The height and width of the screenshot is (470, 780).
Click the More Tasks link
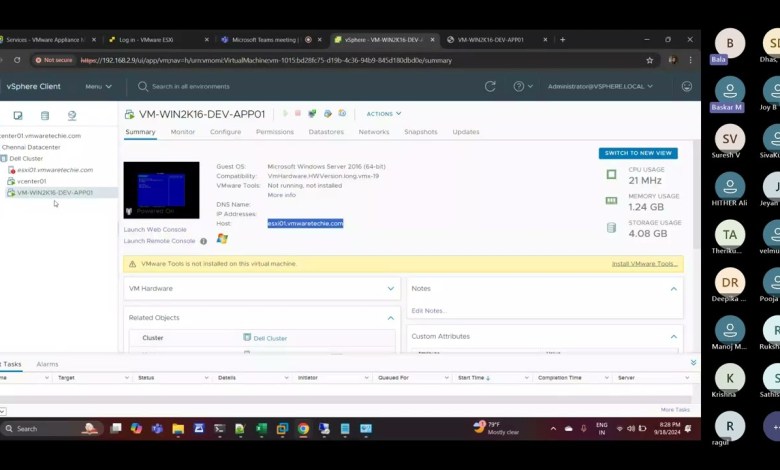coord(675,410)
